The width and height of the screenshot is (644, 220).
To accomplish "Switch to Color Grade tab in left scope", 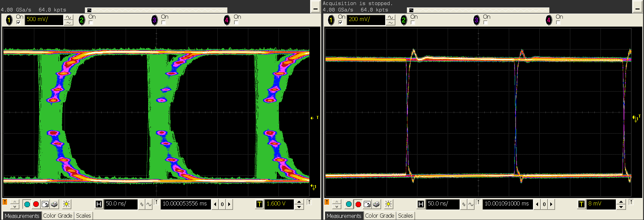I will tap(57, 216).
